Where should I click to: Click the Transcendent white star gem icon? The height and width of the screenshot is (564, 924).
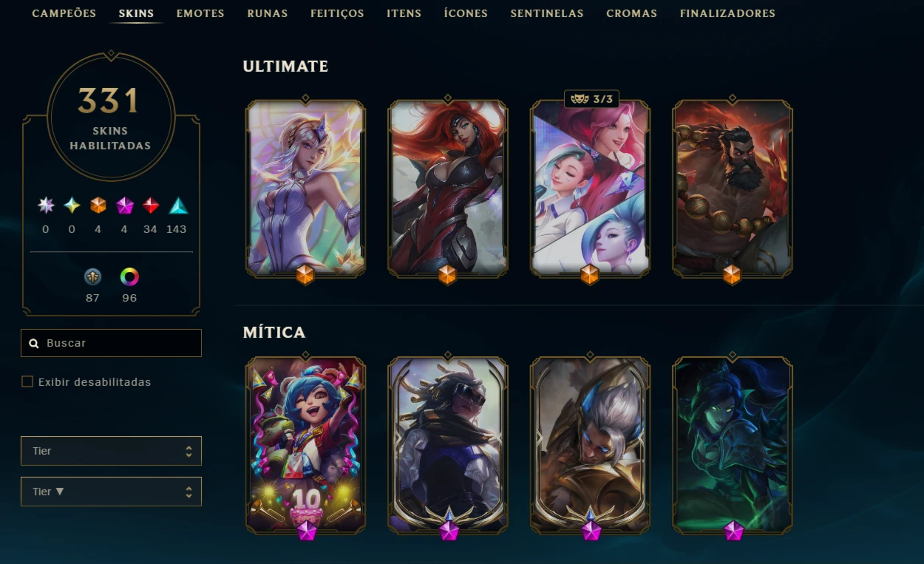[x=46, y=205]
